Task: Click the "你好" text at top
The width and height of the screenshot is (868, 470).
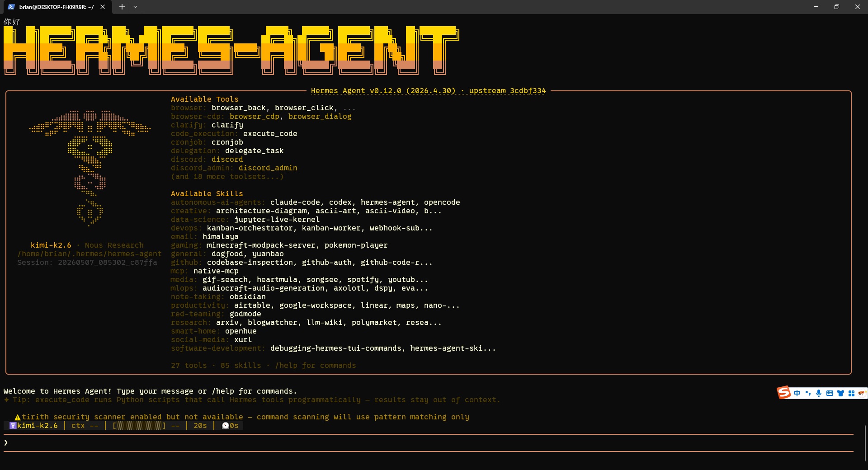Action: point(12,22)
